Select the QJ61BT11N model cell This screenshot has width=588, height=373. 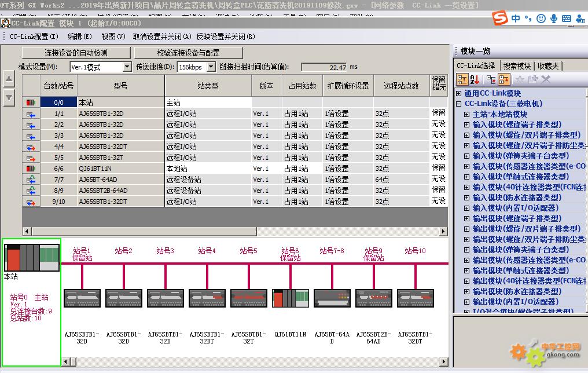(121, 169)
